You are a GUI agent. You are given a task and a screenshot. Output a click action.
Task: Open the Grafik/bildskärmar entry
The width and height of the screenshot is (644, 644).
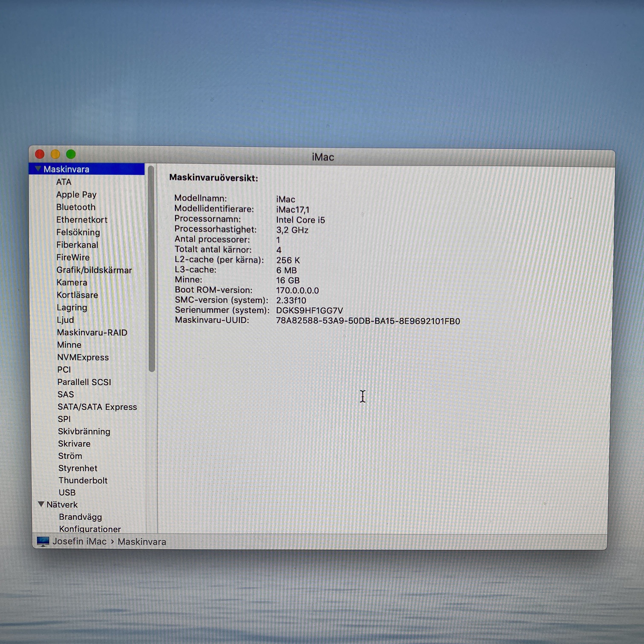[94, 270]
